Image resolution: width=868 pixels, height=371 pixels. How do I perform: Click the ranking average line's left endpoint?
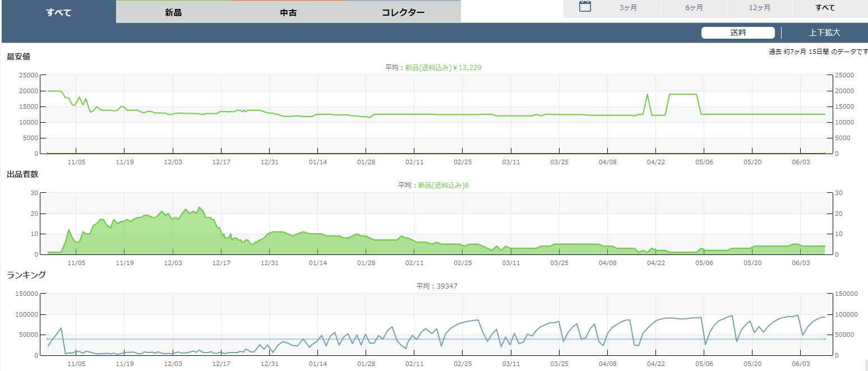point(48,339)
